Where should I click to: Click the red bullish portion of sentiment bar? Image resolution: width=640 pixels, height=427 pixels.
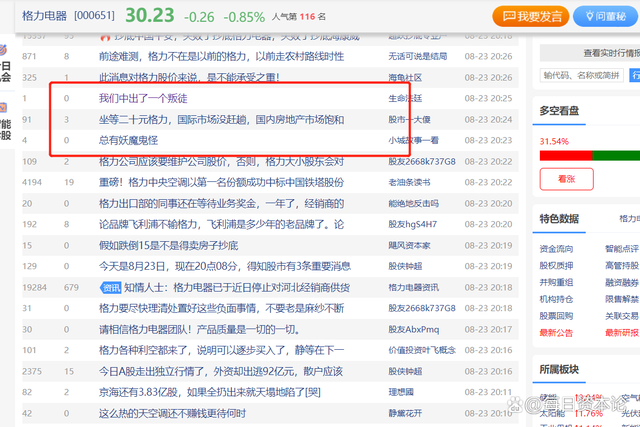(x=566, y=156)
